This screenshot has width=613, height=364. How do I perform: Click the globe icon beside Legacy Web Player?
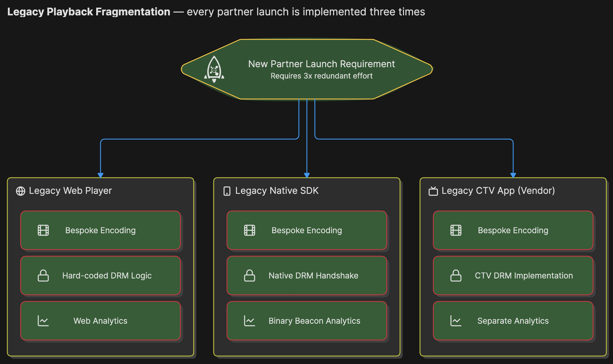(x=21, y=191)
